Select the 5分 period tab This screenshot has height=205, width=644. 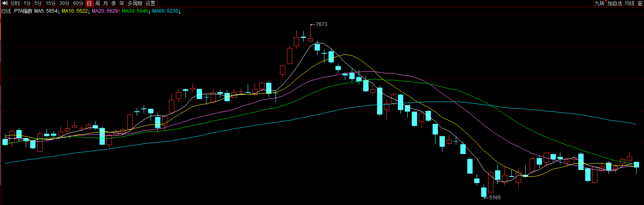tap(38, 3)
